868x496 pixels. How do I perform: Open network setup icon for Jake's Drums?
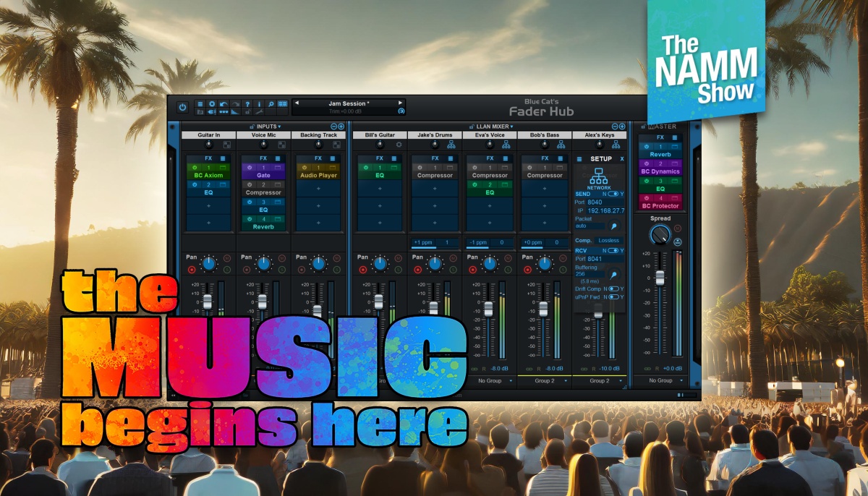click(x=451, y=145)
